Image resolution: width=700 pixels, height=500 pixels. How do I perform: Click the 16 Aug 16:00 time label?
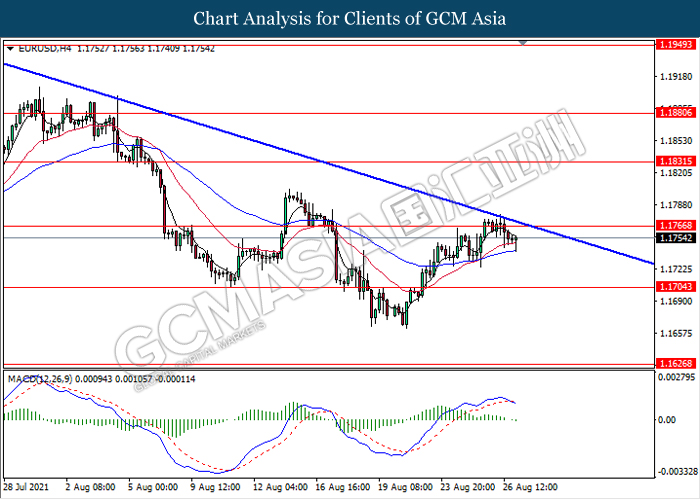coord(342,486)
